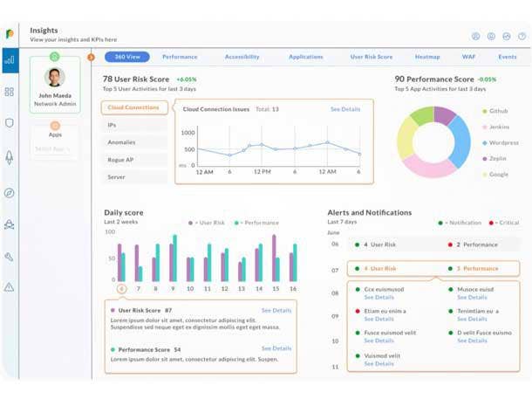Click the grid dashboard icon in sidebar
Image resolution: width=532 pixels, height=399 pixels.
10,92
